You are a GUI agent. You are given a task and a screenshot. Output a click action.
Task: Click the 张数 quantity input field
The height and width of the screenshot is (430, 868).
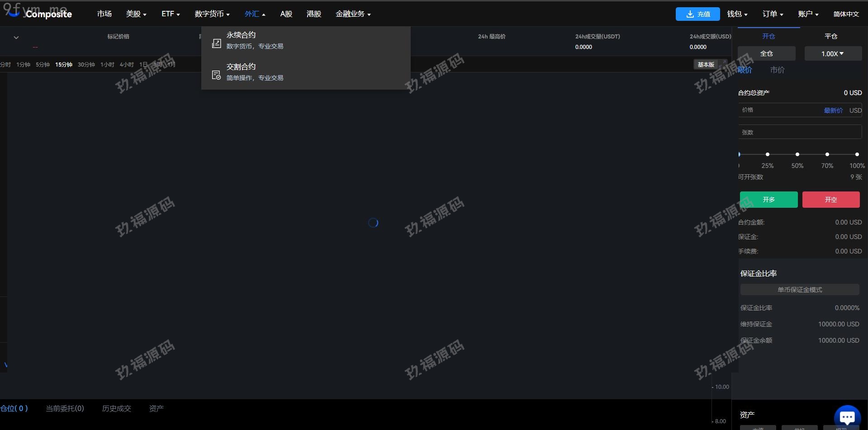pos(800,132)
